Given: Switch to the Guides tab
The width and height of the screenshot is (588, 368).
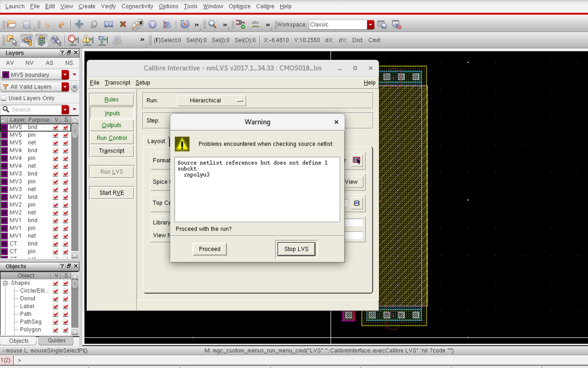Looking at the screenshot, I should pos(57,341).
